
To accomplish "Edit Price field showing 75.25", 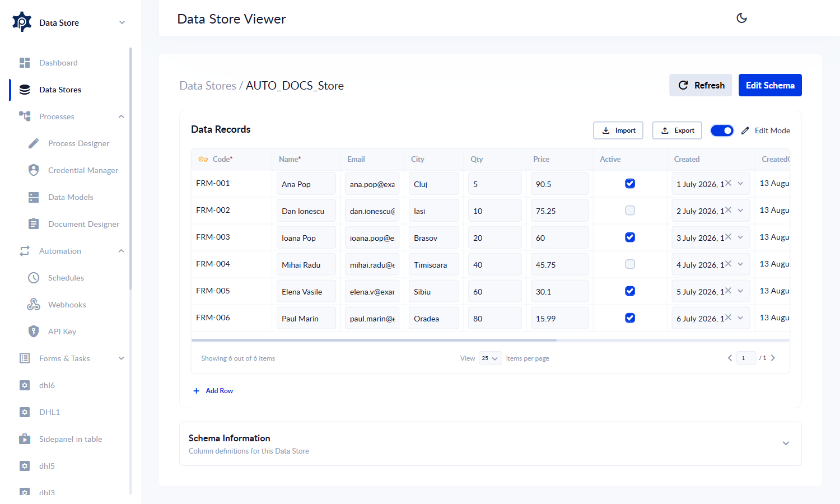I will tap(559, 211).
